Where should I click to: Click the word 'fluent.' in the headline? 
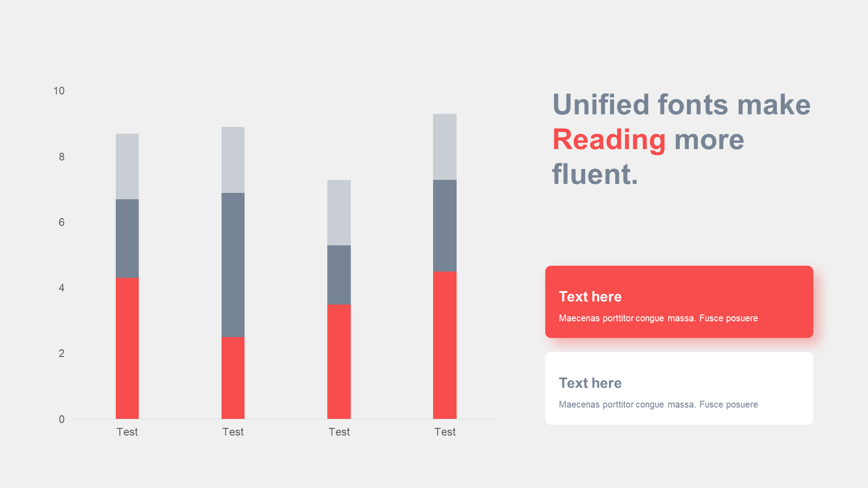click(595, 174)
